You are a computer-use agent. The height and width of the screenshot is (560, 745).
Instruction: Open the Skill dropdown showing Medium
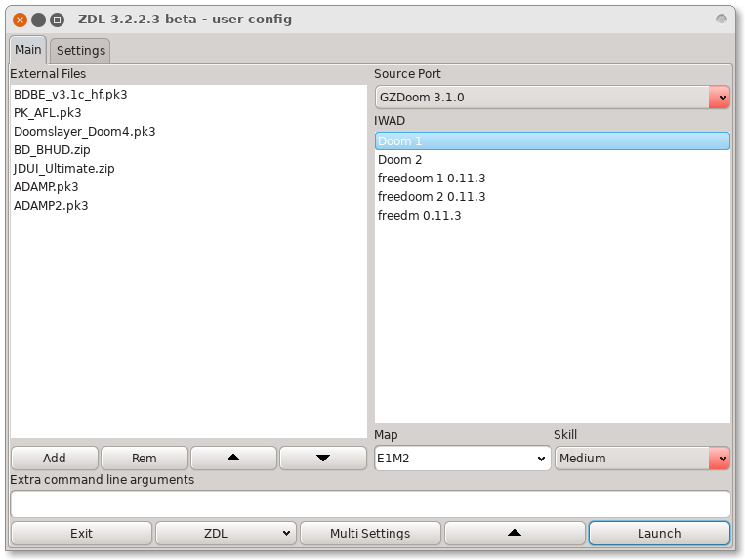[x=642, y=458]
